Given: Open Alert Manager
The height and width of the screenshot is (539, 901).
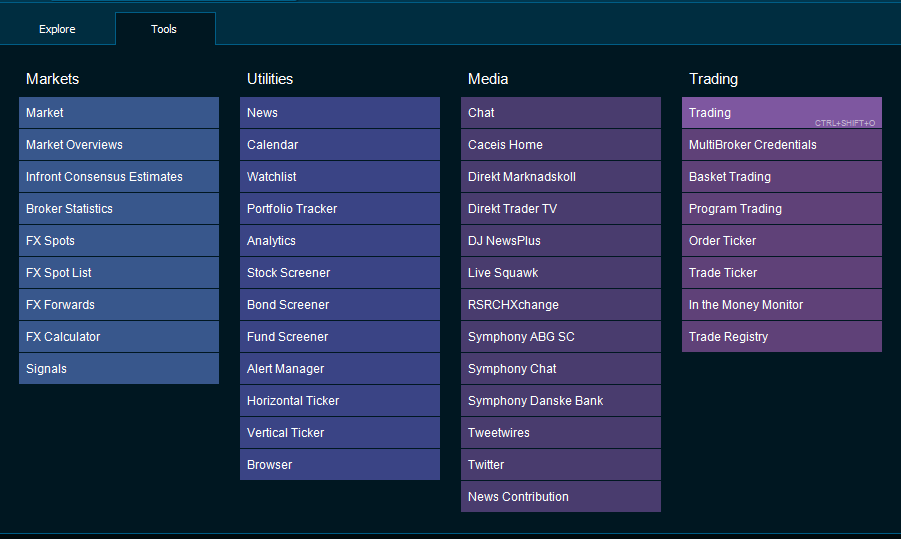Looking at the screenshot, I should point(340,369).
